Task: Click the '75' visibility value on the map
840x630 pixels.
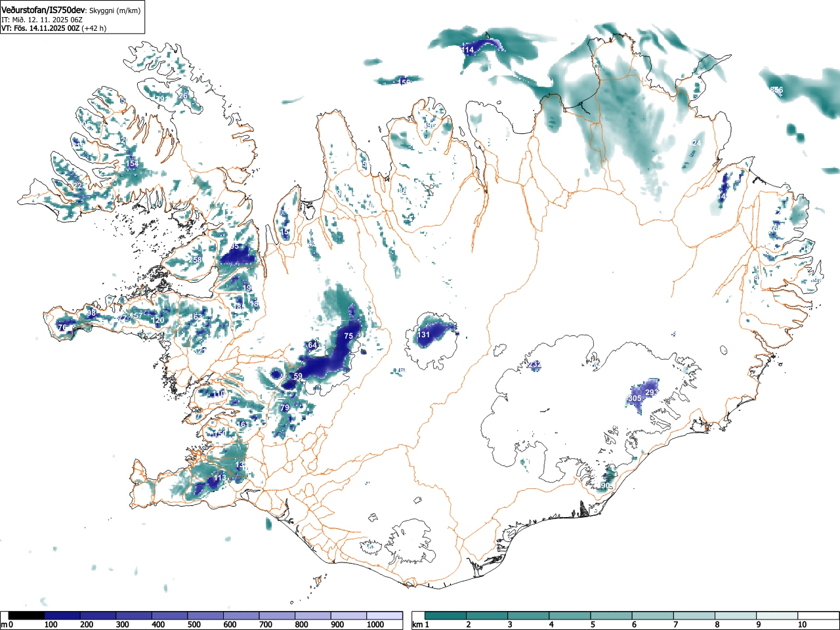Action: (x=348, y=336)
